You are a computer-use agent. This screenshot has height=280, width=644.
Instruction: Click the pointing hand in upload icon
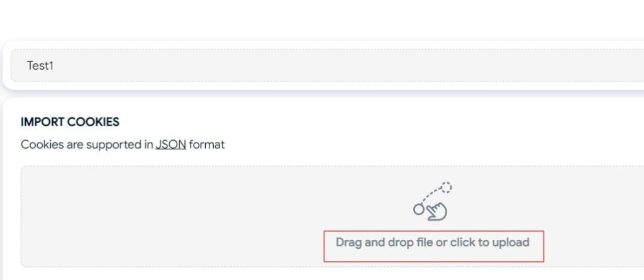pos(437,212)
